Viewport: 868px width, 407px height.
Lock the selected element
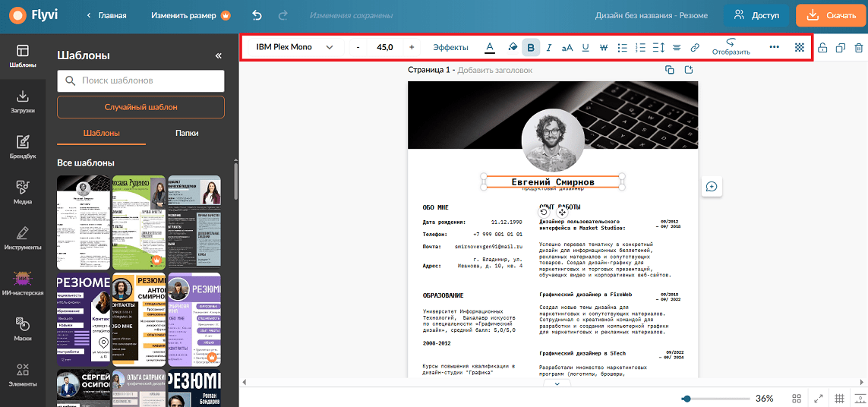pyautogui.click(x=822, y=48)
